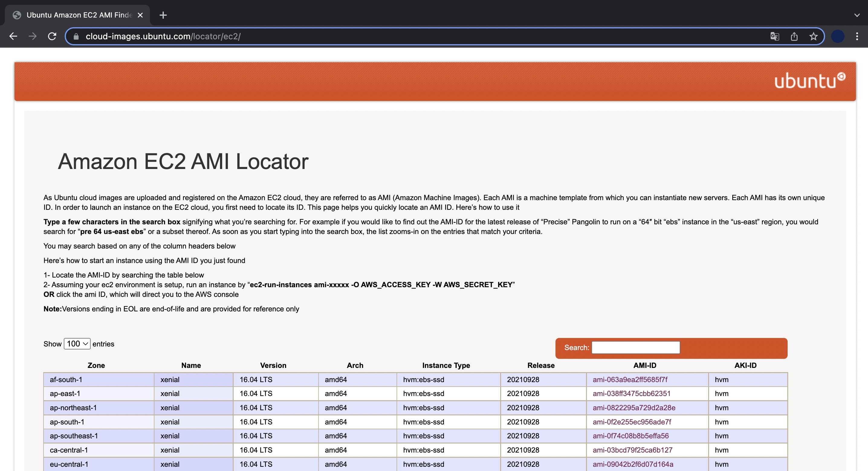Screen dimensions: 868x471
Task: Open the Chrome three-dot menu
Action: coord(857,36)
